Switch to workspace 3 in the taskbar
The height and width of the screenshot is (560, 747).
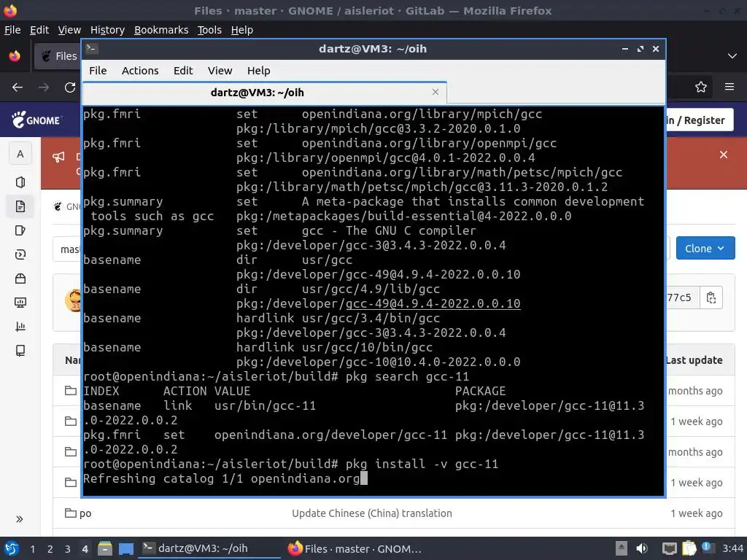(68, 549)
